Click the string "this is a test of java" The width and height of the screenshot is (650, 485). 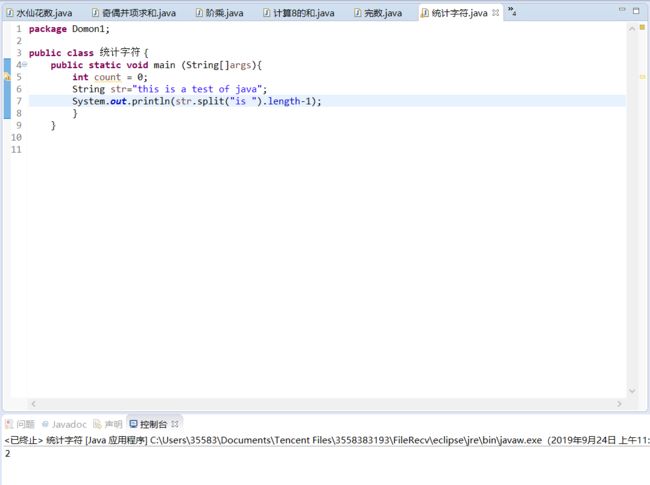(197, 89)
